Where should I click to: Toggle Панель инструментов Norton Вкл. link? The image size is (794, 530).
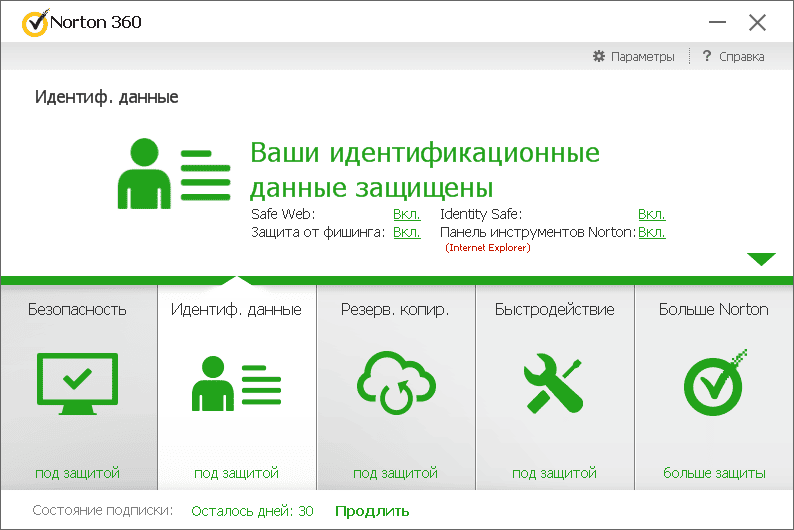pyautogui.click(x=652, y=232)
